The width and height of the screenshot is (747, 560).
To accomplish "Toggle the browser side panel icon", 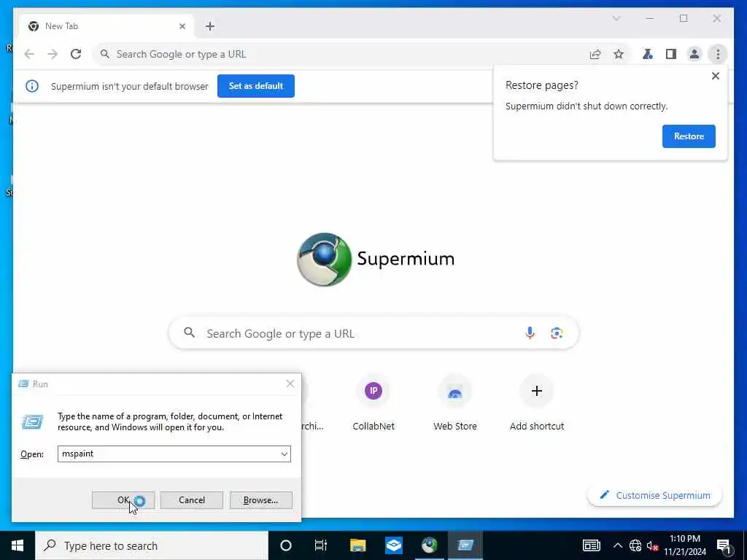I will [x=671, y=54].
